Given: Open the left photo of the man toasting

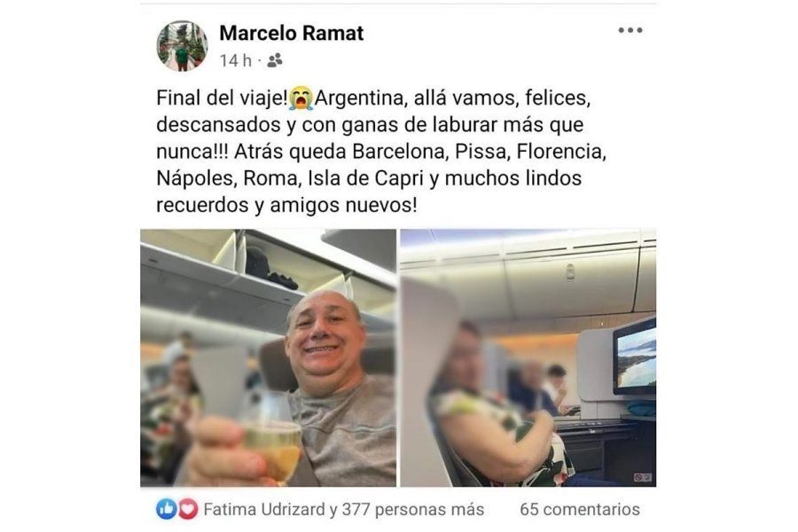Looking at the screenshot, I should click(268, 357).
